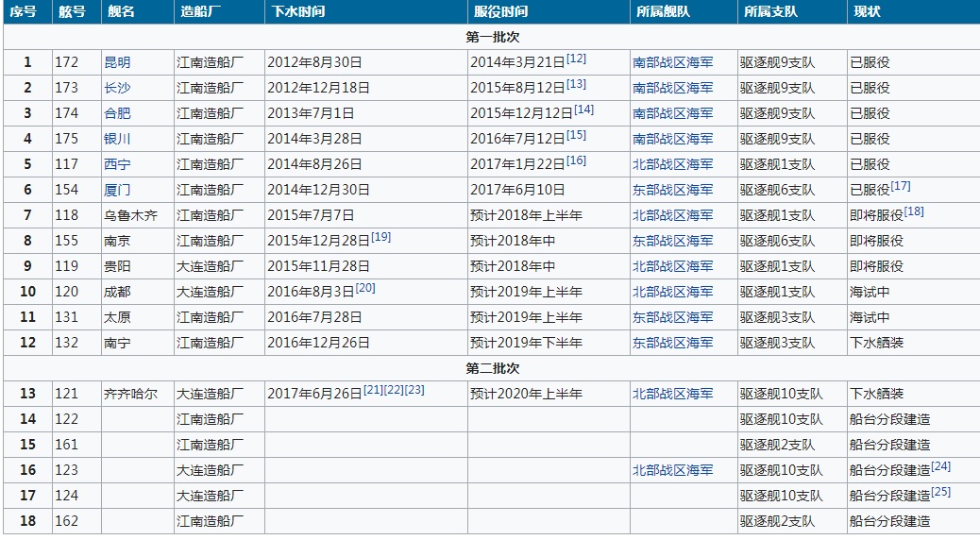Screen dimensions: 980x540
Task: Click 大连造船厂 in the 贵阳 row
Action: click(x=210, y=266)
